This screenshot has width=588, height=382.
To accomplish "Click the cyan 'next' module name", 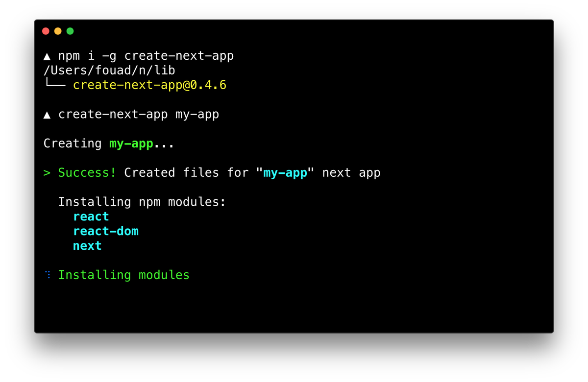I will pyautogui.click(x=87, y=246).
